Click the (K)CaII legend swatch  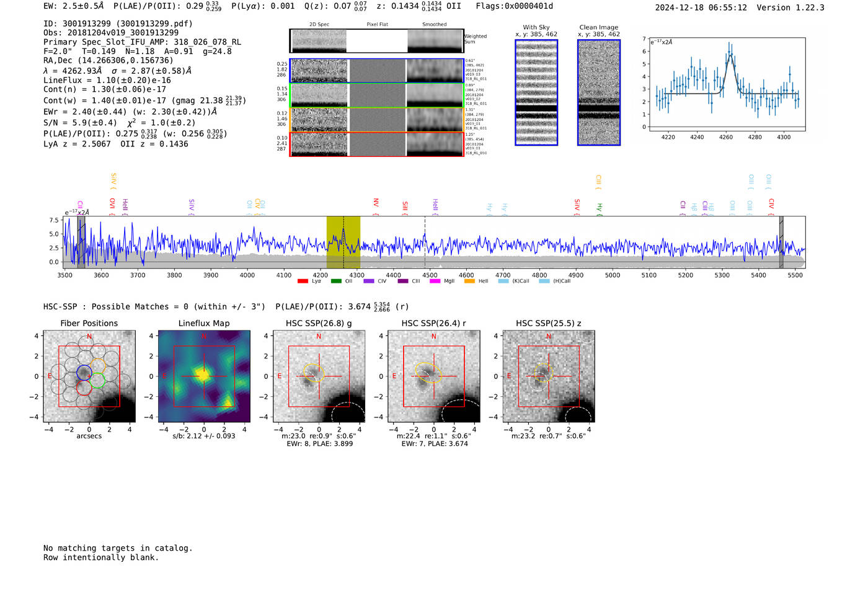click(x=503, y=281)
